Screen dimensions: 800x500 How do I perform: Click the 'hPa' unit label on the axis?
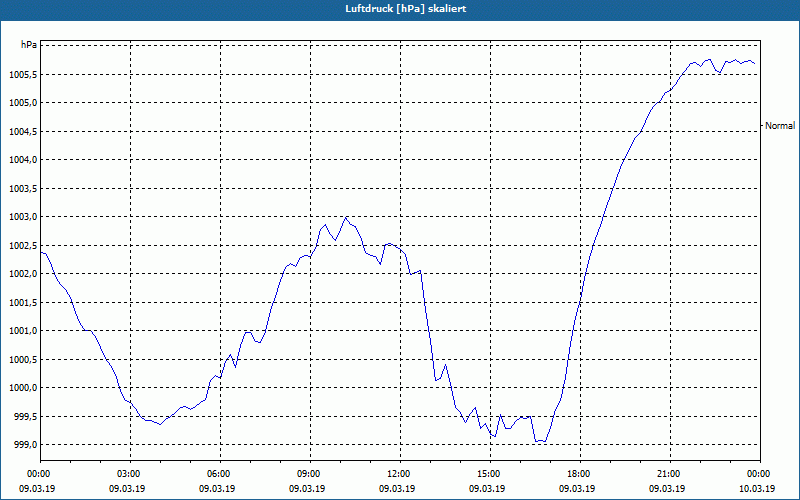pos(29,45)
